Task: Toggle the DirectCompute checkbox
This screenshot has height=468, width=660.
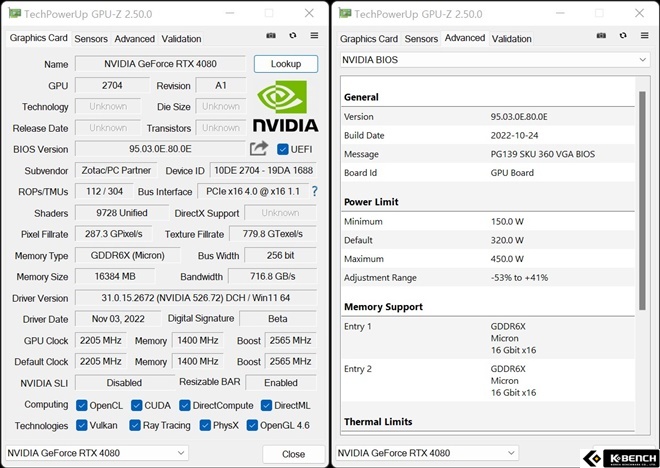Action: click(x=184, y=405)
